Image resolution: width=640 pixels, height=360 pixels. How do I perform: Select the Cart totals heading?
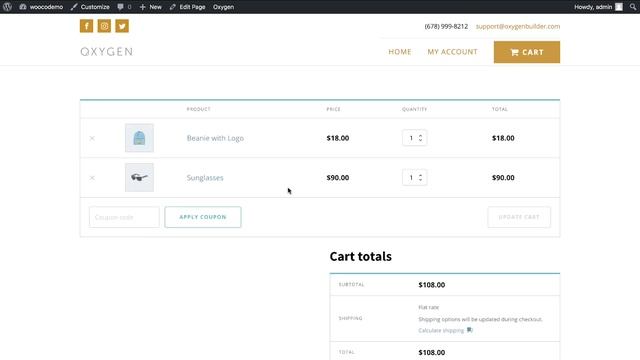coord(360,256)
